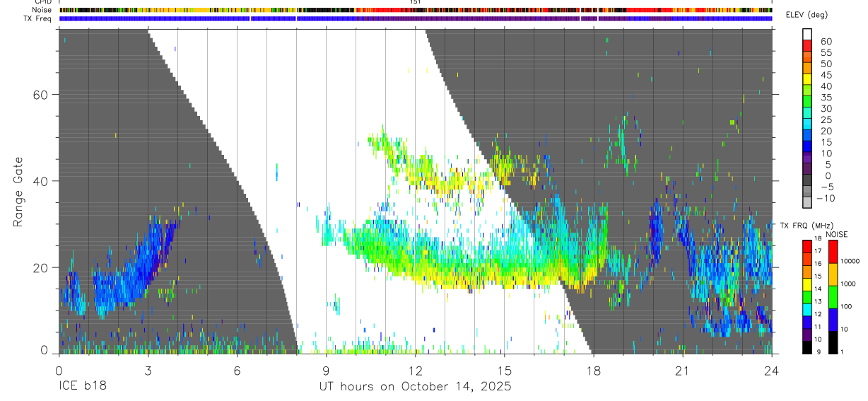
Task: Click NOISE legend value '10000'
Action: (x=850, y=262)
